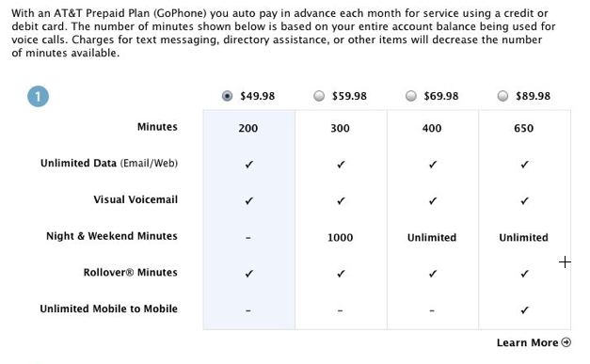Select the $49.98 plan radio button

(227, 96)
